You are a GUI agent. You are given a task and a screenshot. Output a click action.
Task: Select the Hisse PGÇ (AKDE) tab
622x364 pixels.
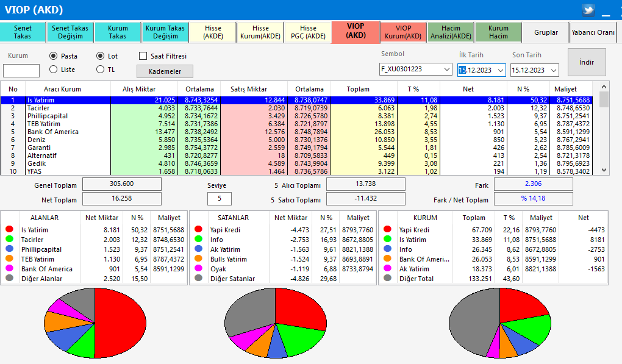tap(308, 32)
